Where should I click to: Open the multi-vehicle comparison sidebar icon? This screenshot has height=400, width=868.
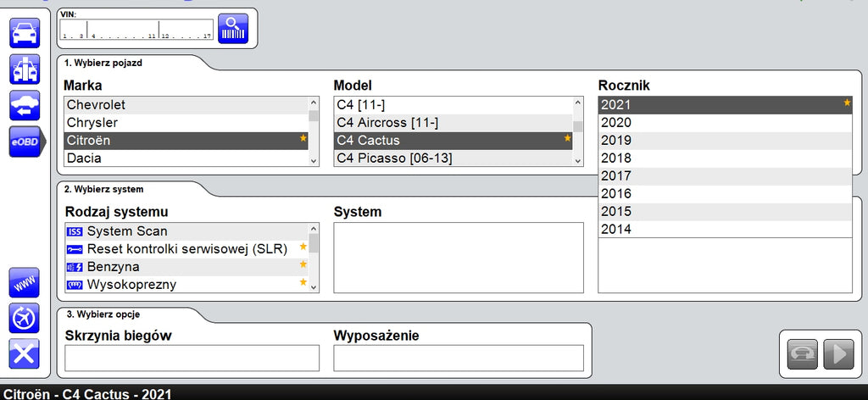[x=25, y=69]
